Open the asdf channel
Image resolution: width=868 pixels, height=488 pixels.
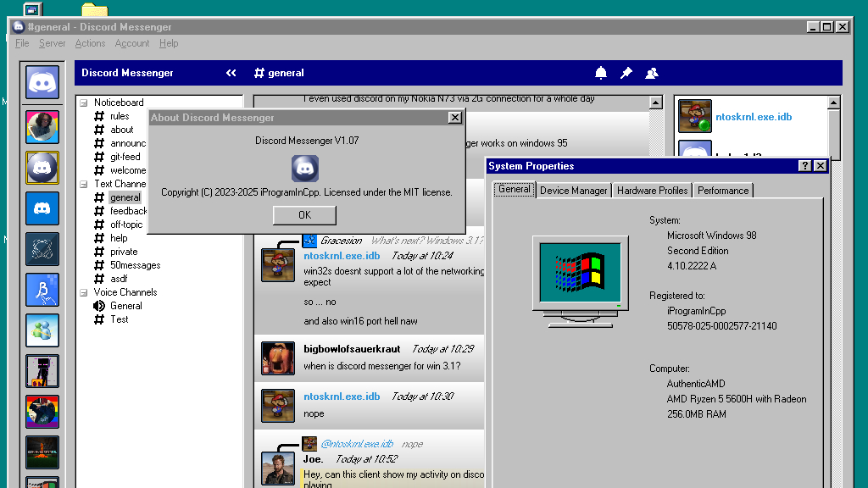coord(119,279)
